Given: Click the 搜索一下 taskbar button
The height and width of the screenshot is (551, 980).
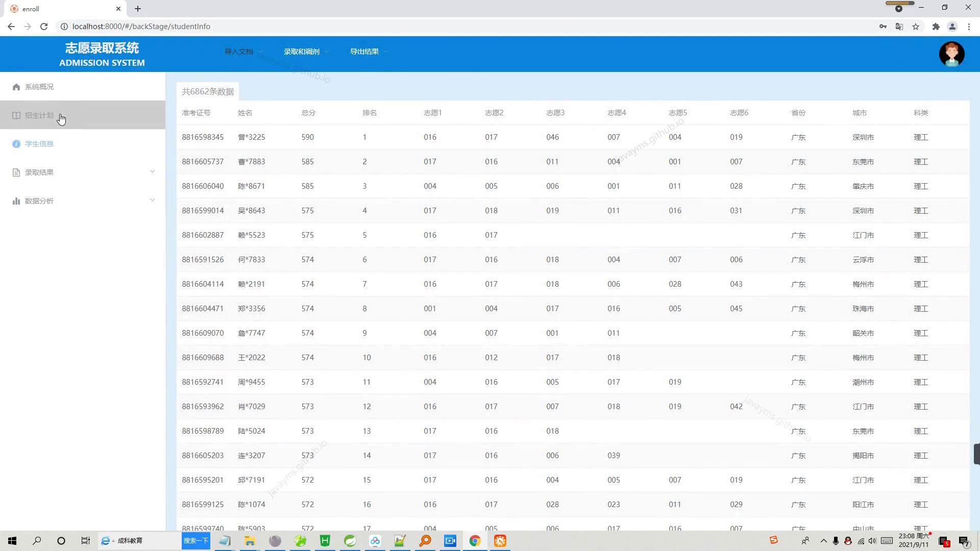Looking at the screenshot, I should pyautogui.click(x=196, y=541).
